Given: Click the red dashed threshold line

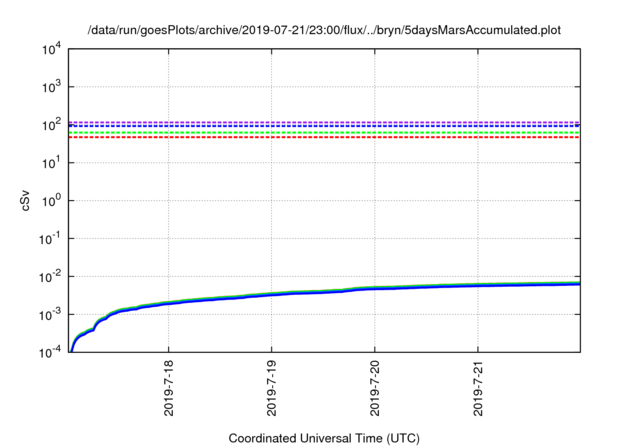Looking at the screenshot, I should pyautogui.click(x=324, y=138).
